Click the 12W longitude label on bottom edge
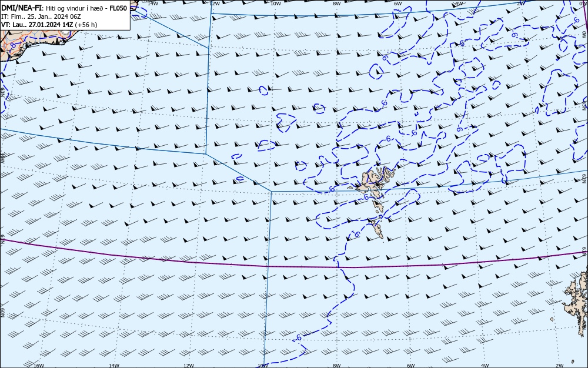This screenshot has width=588, height=368. pyautogui.click(x=189, y=366)
